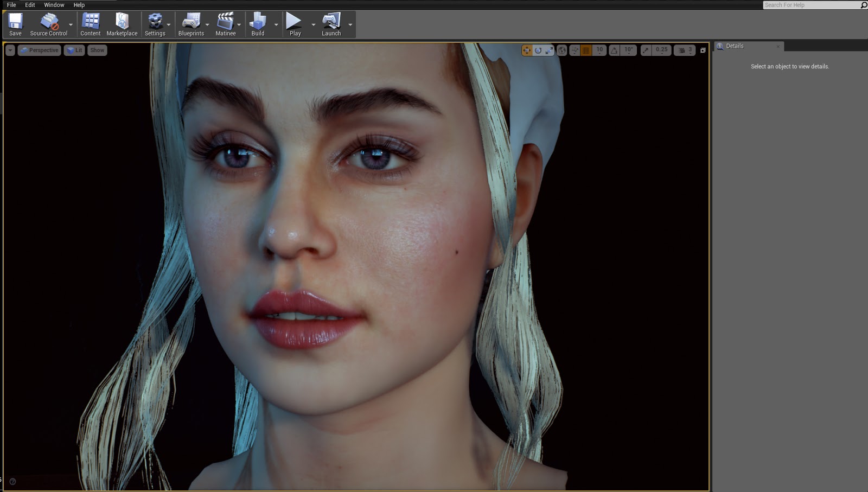Open the Lit view mode selector

pyautogui.click(x=73, y=50)
